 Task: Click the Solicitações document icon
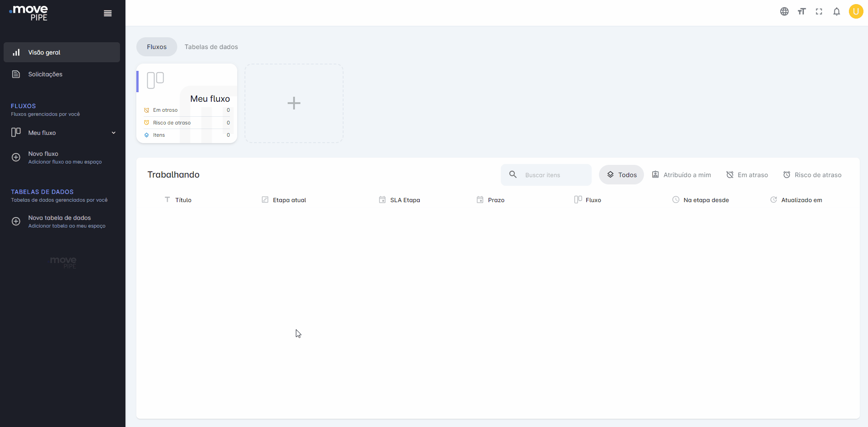(16, 74)
